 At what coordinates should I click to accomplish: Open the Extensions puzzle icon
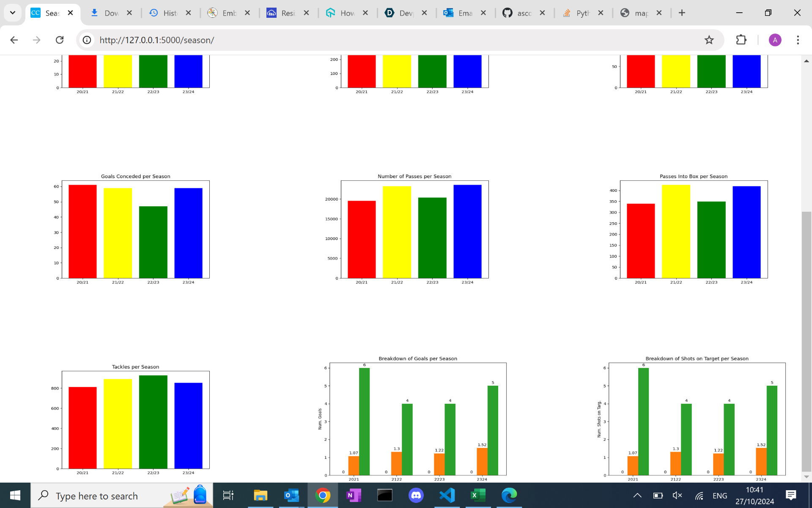[x=741, y=40]
